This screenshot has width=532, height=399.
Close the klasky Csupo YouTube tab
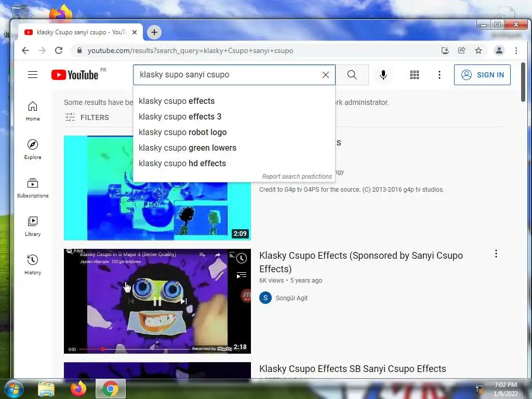(x=135, y=32)
